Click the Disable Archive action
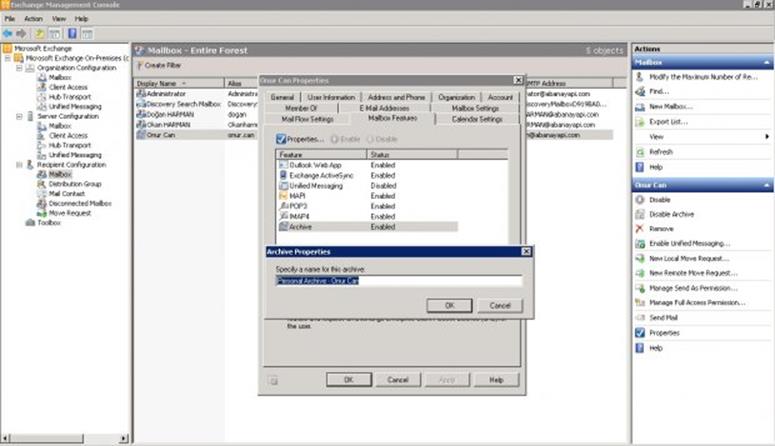Viewport: 775px width, 446px height. click(671, 214)
